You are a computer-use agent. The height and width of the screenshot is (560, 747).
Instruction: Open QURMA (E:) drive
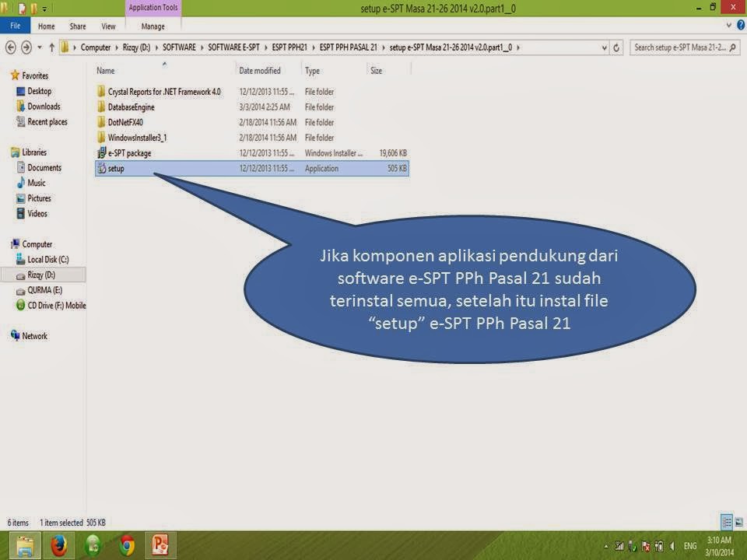click(x=44, y=290)
